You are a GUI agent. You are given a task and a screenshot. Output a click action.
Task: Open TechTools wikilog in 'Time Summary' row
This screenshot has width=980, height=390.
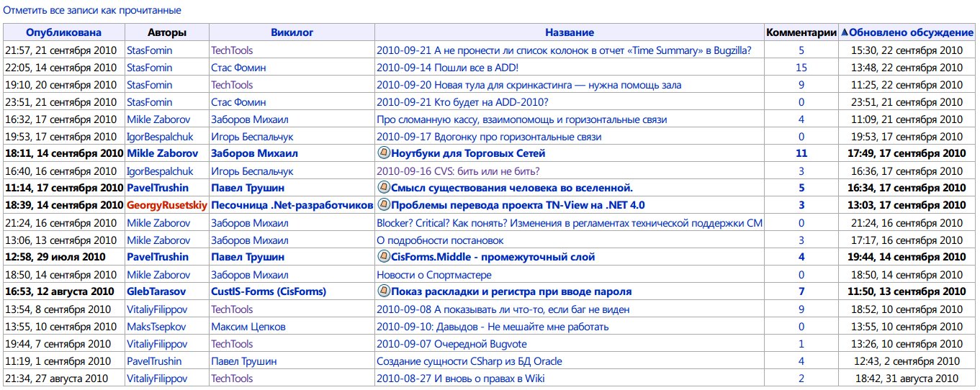[x=232, y=50]
